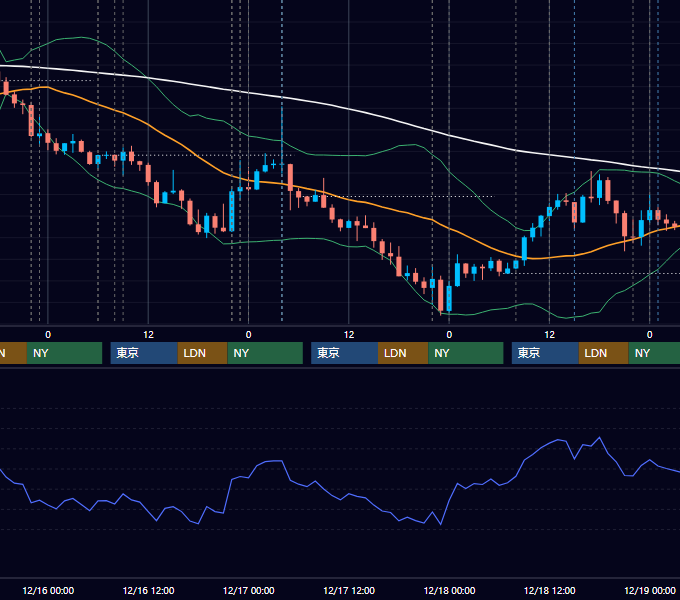Select the 東京 session block on 12/18
The width and height of the screenshot is (680, 600).
(x=545, y=353)
